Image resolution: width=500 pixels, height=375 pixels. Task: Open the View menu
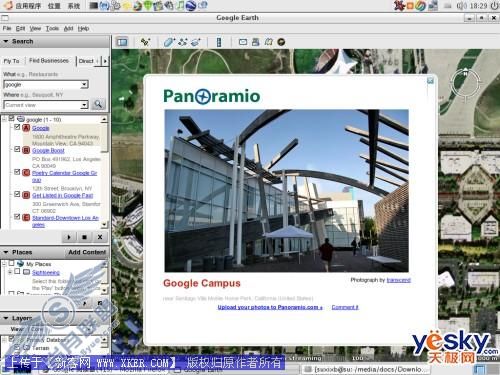[35, 28]
